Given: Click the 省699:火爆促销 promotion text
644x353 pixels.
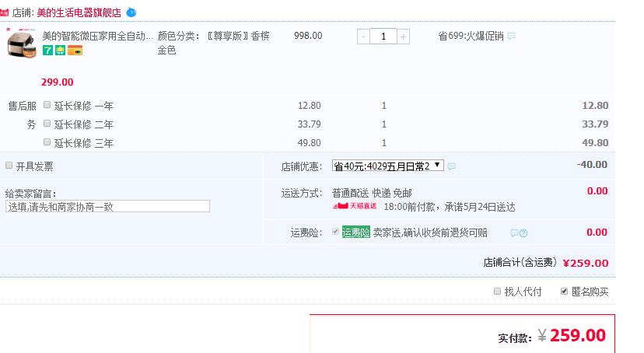Looking at the screenshot, I should 471,36.
